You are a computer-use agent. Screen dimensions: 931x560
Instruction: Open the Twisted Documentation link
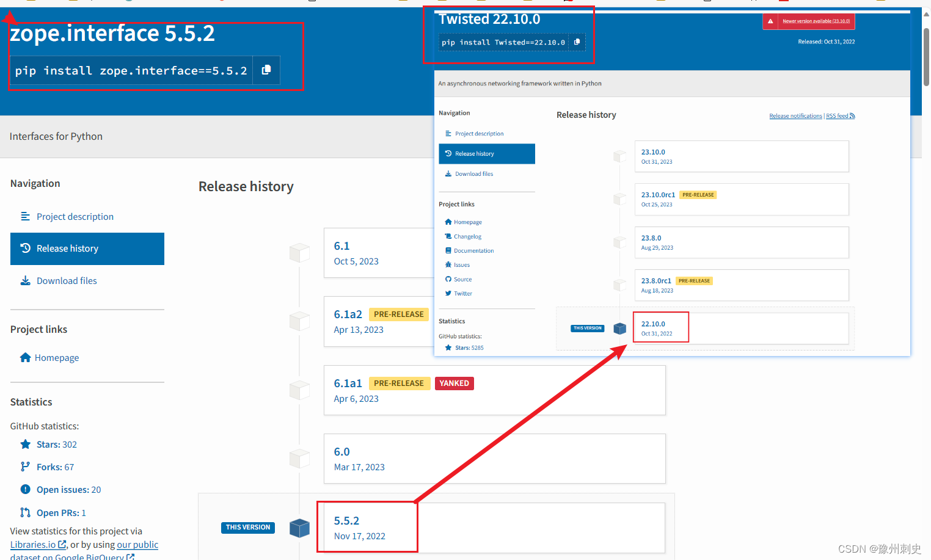[473, 251]
